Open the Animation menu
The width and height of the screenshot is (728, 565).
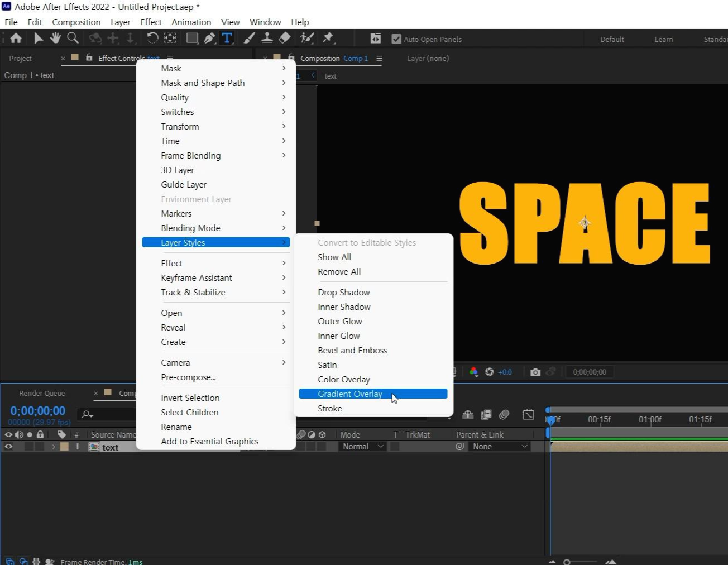pos(191,22)
